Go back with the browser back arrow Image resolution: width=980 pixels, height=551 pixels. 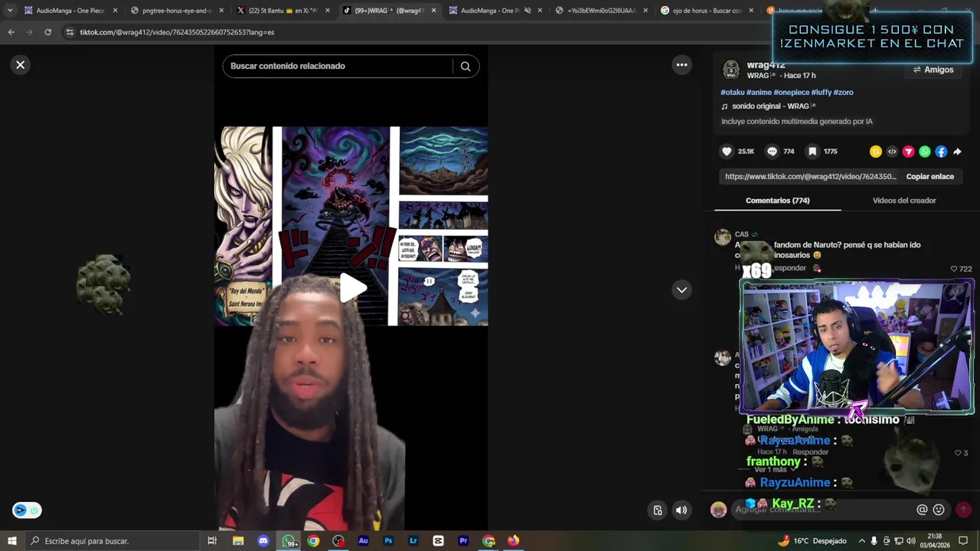coord(11,32)
